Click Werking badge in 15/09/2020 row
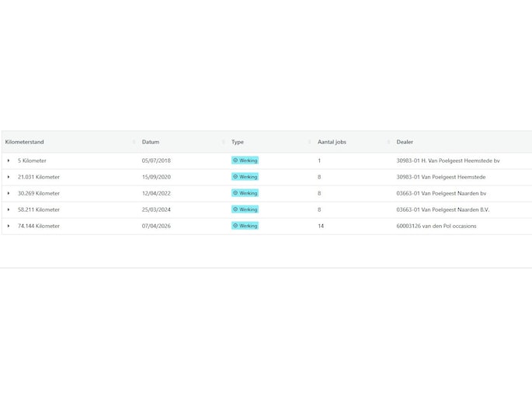The height and width of the screenshot is (398, 532). pyautogui.click(x=245, y=177)
